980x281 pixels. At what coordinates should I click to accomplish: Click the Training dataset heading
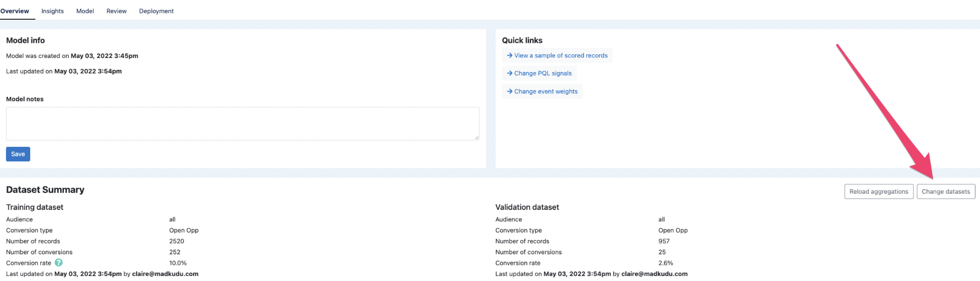coord(35,207)
